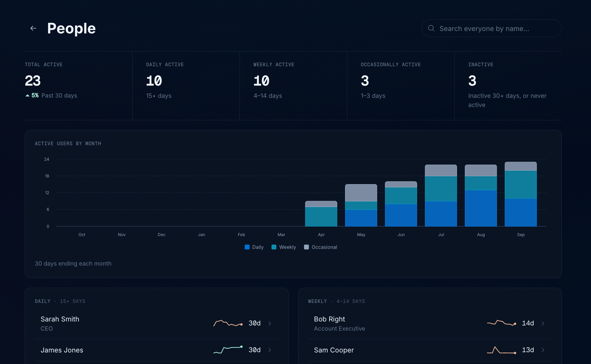The width and height of the screenshot is (591, 364).
Task: Click the 'Oct' axis label
Action: (82, 235)
